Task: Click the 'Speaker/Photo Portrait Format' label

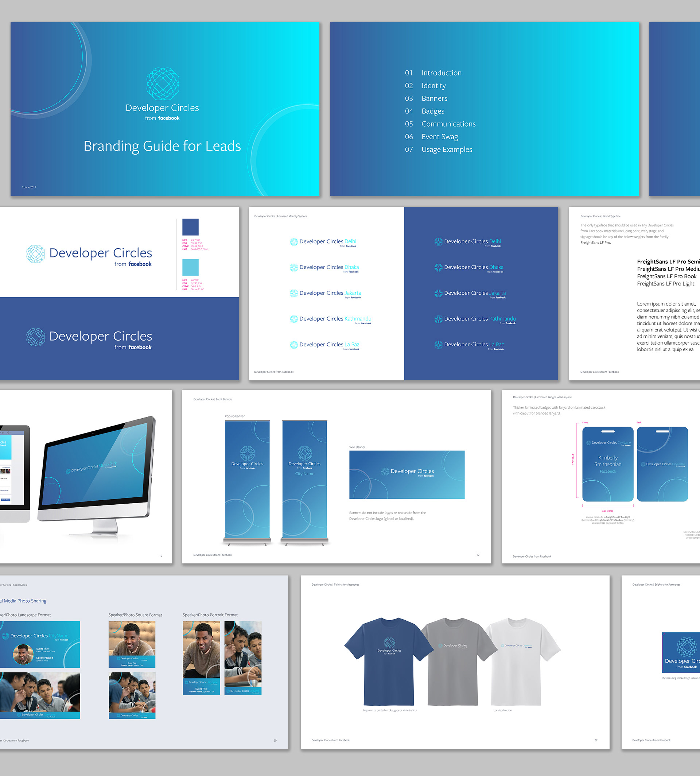Action: click(210, 615)
